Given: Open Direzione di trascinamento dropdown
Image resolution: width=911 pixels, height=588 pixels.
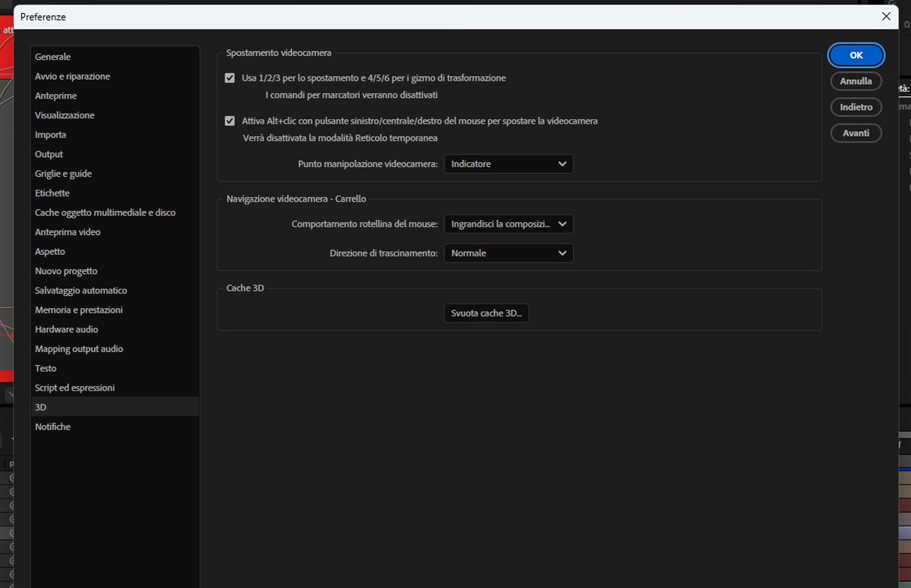Looking at the screenshot, I should pyautogui.click(x=509, y=253).
